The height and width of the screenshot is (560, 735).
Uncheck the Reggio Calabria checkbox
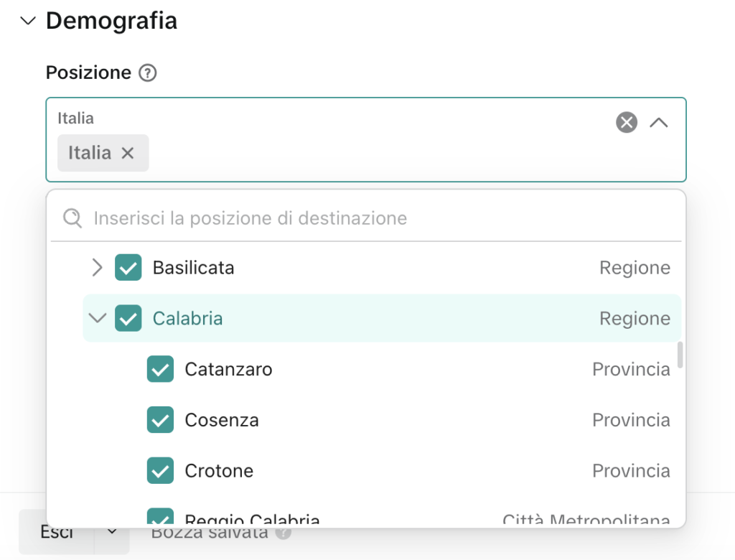160,518
